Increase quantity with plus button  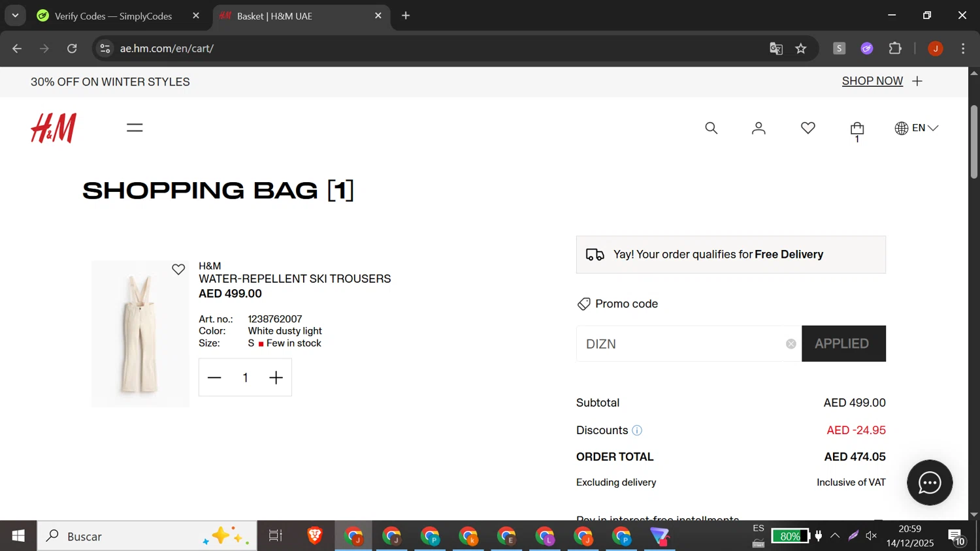(x=276, y=377)
